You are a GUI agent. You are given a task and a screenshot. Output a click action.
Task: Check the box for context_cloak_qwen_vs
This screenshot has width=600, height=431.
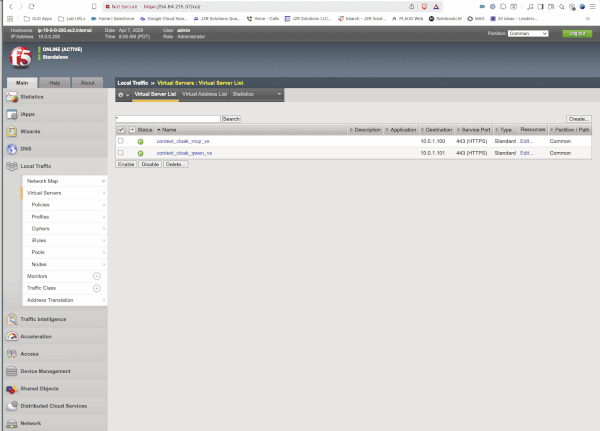pos(121,152)
